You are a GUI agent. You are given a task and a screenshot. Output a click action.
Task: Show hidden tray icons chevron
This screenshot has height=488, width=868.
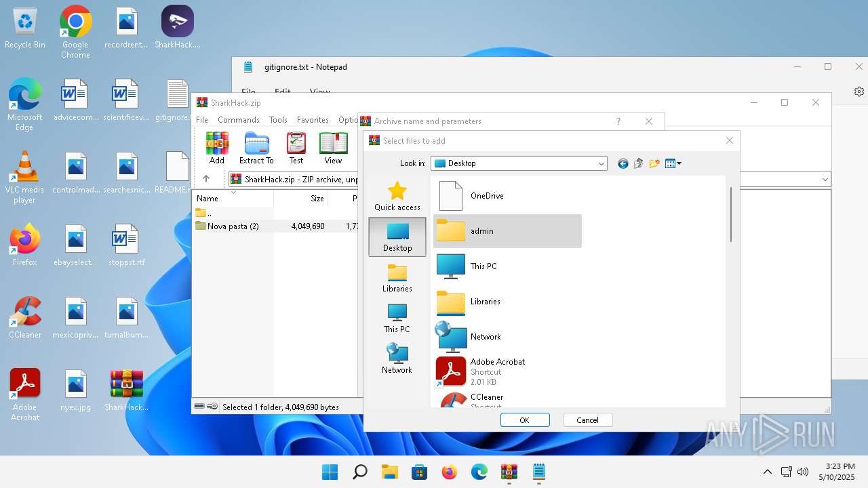coord(768,472)
